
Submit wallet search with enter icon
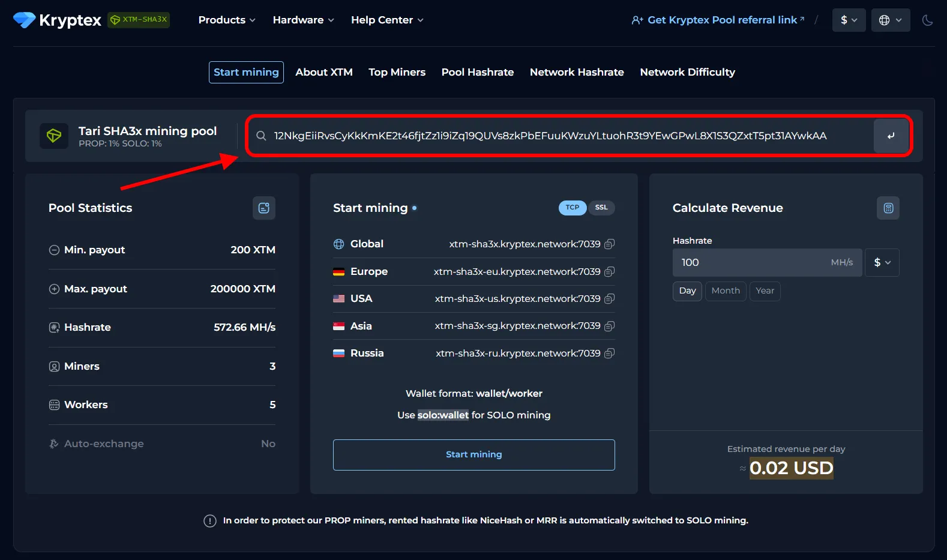[x=891, y=136]
